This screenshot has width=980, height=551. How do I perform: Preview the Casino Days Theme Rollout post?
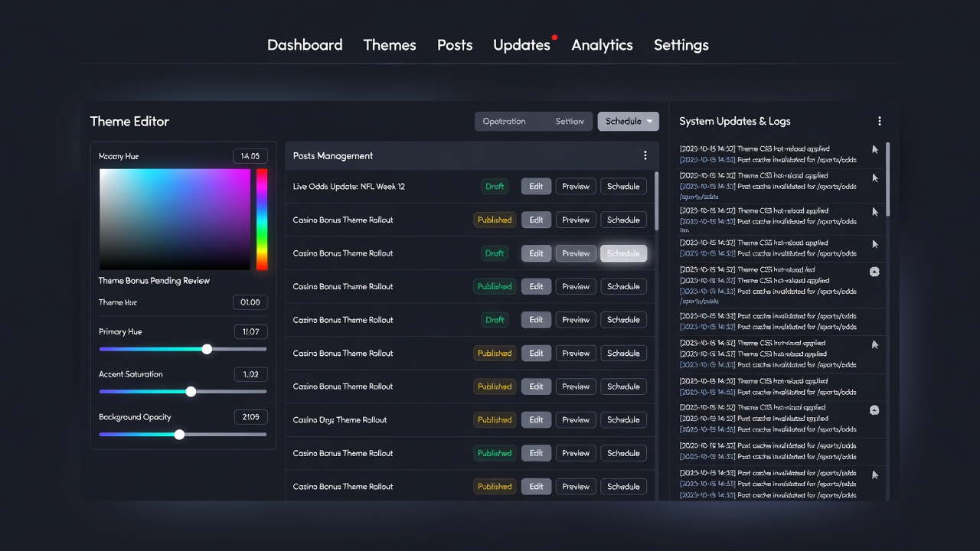(x=576, y=419)
